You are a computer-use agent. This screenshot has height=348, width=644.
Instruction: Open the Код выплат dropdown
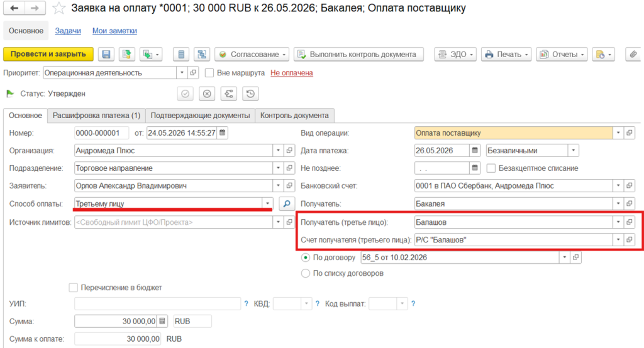pos(402,303)
